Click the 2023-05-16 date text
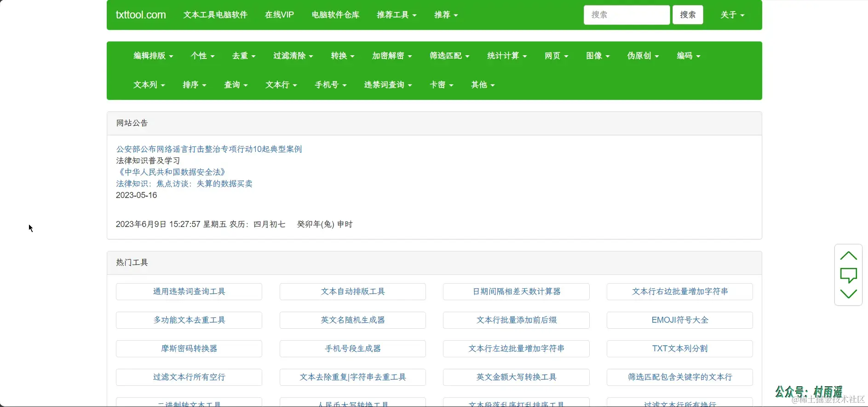The image size is (868, 407). coord(137,195)
